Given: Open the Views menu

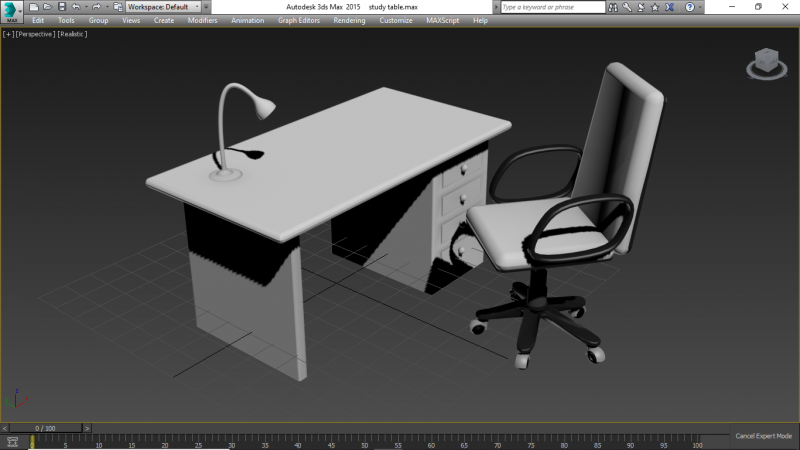Looking at the screenshot, I should click(131, 20).
